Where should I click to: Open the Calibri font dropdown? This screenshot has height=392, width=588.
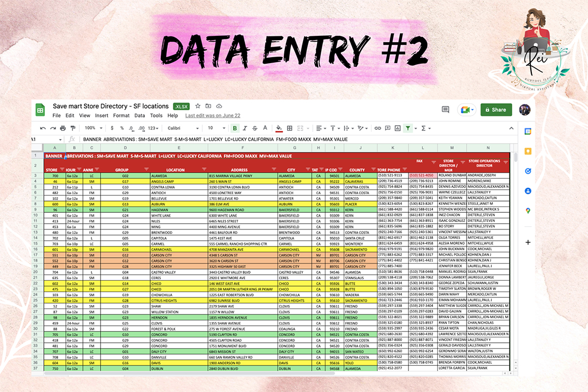[183, 128]
